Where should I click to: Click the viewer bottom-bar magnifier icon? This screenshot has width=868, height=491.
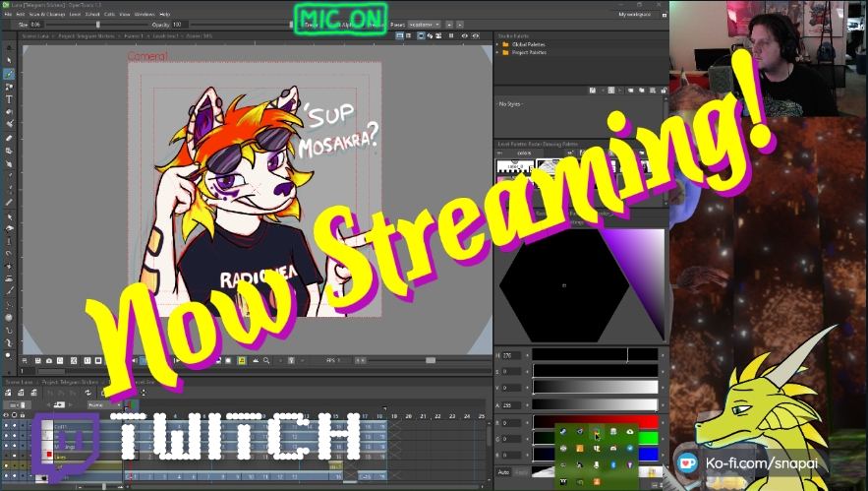(x=266, y=360)
